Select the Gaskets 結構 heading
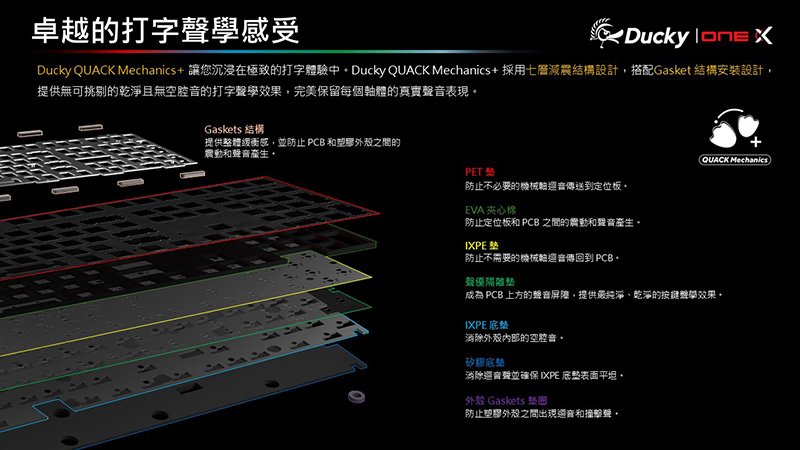The image size is (800, 450). pos(234,130)
